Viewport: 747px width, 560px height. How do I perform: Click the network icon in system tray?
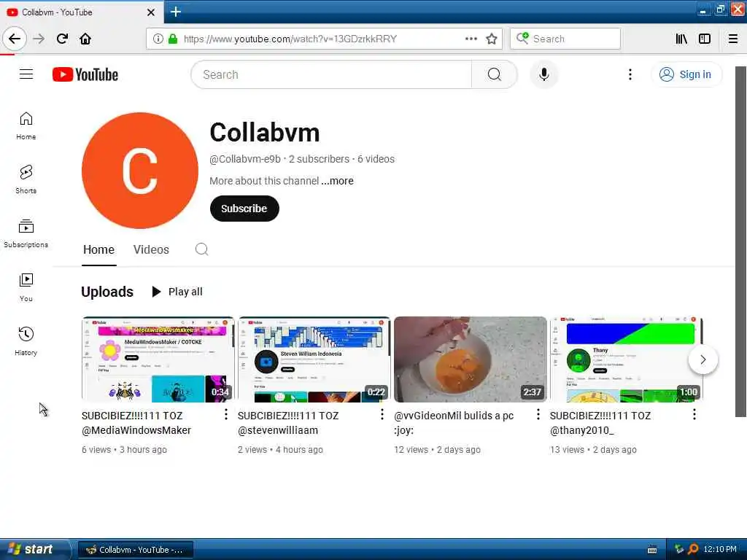pyautogui.click(x=679, y=550)
